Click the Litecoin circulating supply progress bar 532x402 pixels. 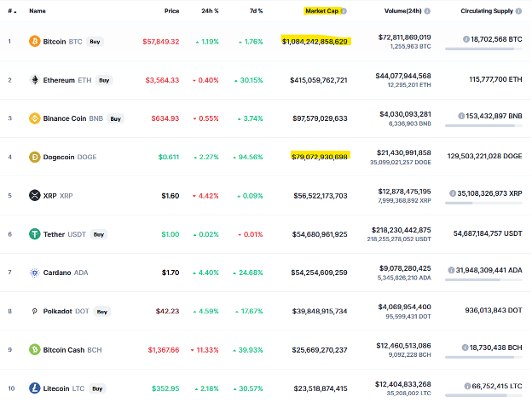point(483,395)
